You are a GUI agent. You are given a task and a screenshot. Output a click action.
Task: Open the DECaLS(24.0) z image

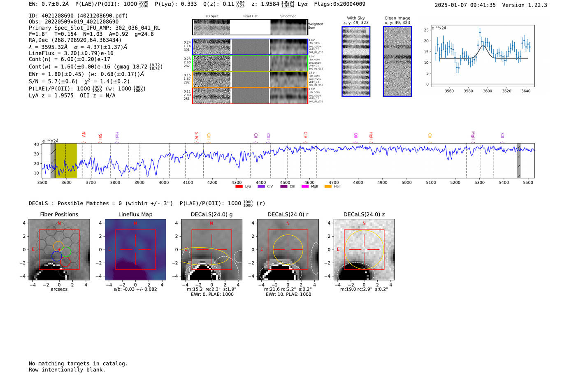[x=364, y=250]
